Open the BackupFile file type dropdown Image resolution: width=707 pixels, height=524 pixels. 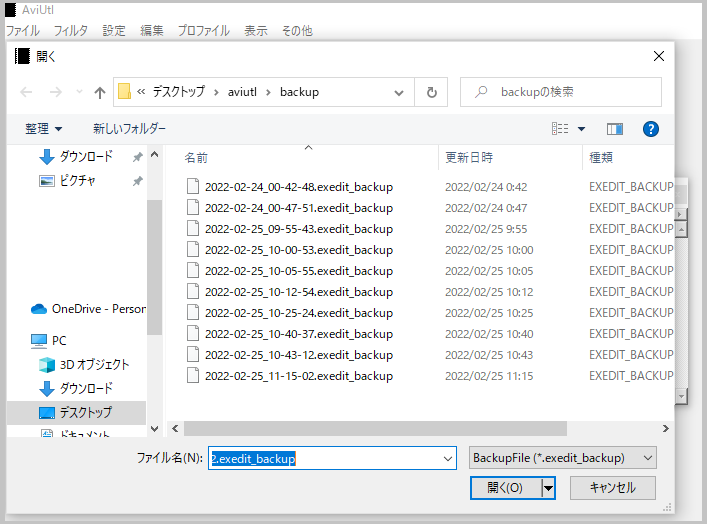coord(562,458)
